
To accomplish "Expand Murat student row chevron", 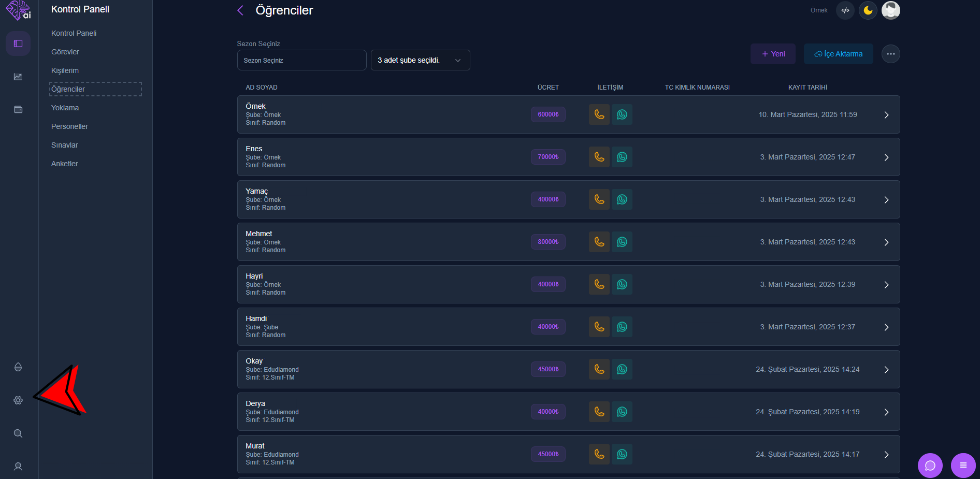I will click(886, 455).
